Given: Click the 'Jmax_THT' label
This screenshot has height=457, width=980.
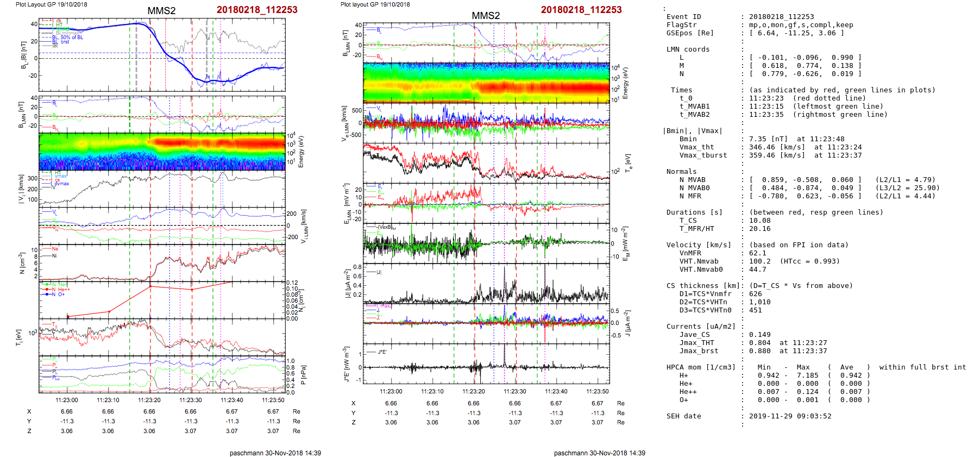Looking at the screenshot, I should pyautogui.click(x=697, y=343).
